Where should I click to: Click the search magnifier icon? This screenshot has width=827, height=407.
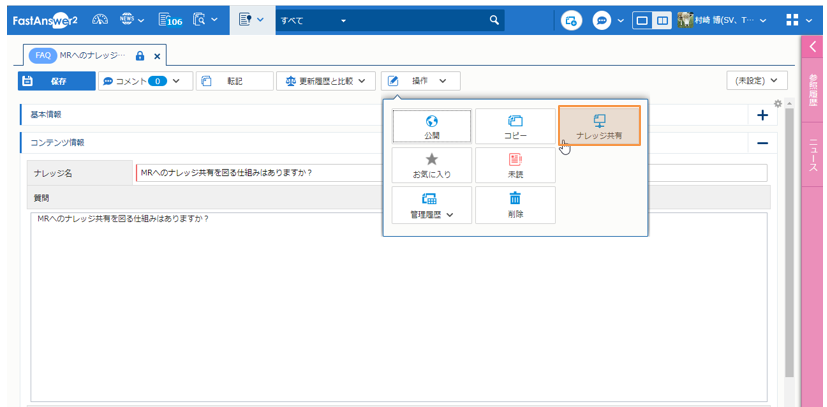495,19
